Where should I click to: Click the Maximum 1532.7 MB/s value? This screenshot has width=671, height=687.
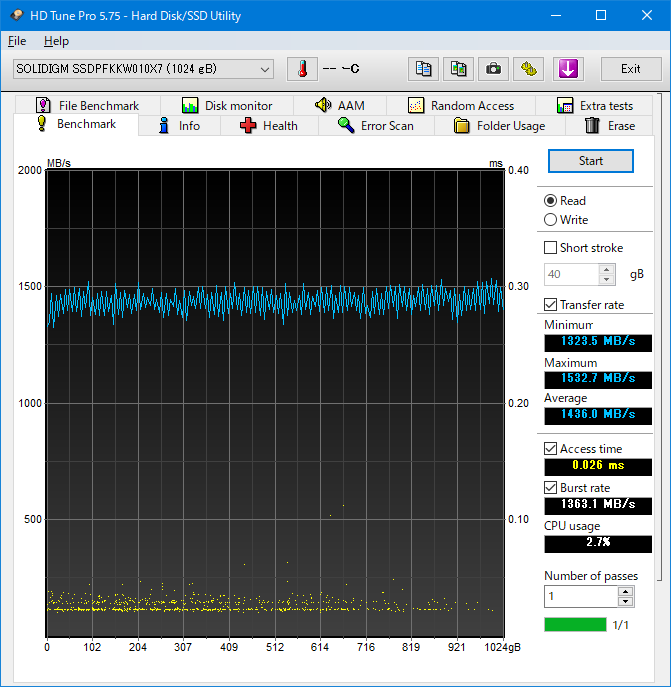click(598, 379)
